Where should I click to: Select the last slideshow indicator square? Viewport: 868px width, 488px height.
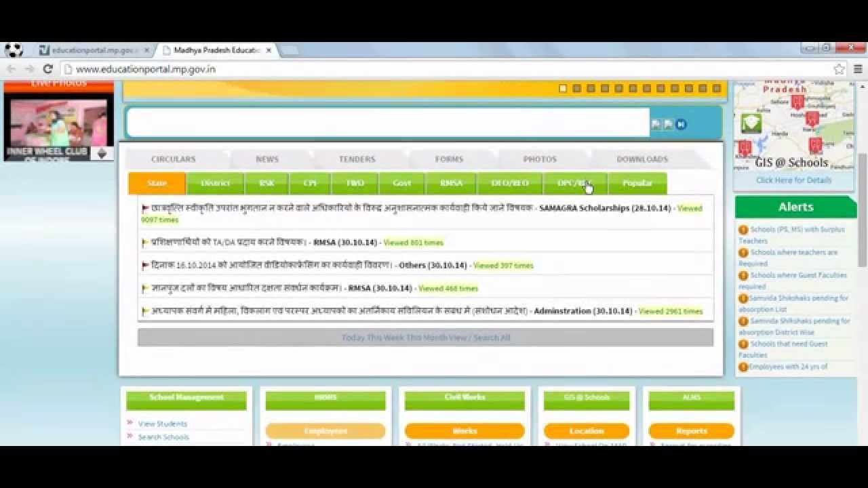[717, 88]
